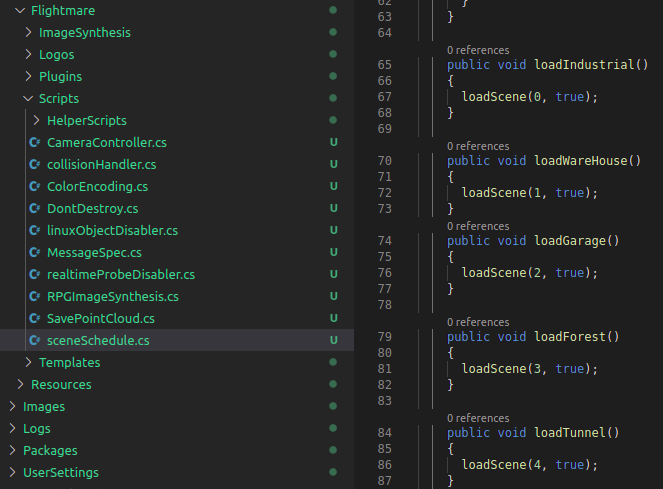Open the RPGImageSynthesis.cs file
The height and width of the screenshot is (489, 663).
click(113, 297)
